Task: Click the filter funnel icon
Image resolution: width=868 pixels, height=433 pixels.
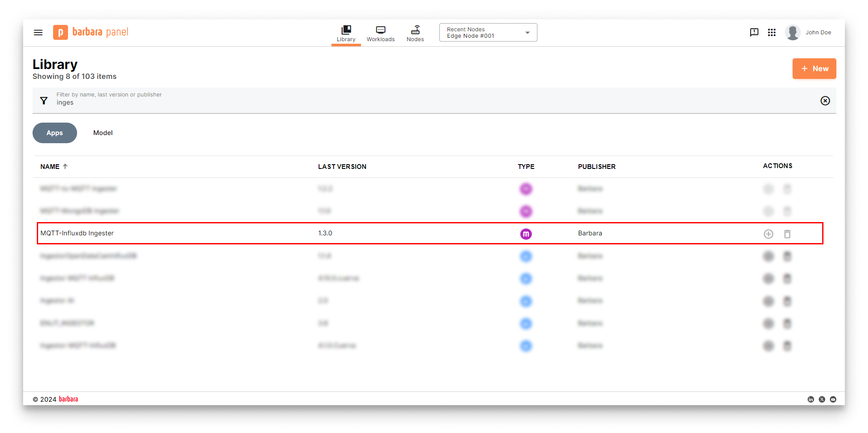Action: 44,100
